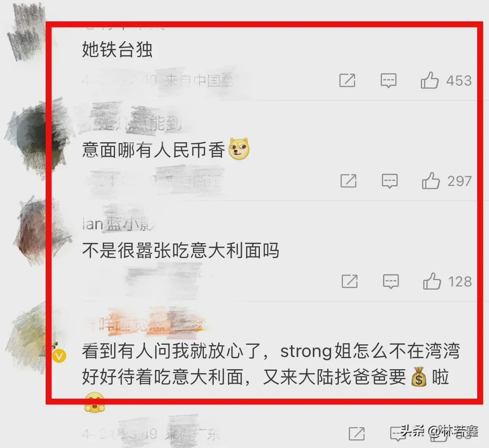Click the yellow V verification badge
Image resolution: width=489 pixels, height=448 pixels.
[x=59, y=357]
